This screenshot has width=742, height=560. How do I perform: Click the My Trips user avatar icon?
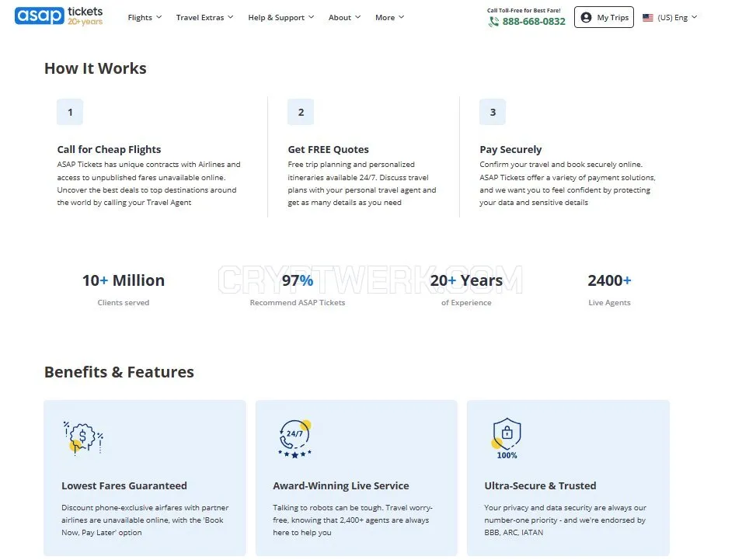[586, 18]
